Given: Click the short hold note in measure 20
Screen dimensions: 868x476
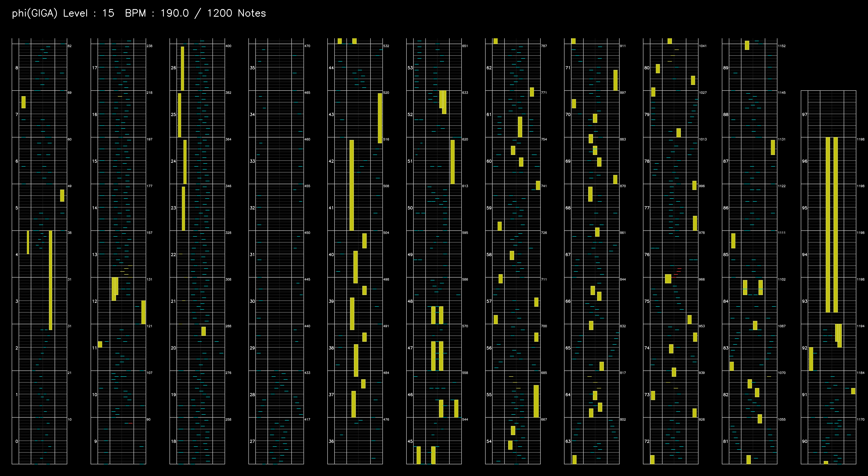Looking at the screenshot, I should tap(204, 331).
